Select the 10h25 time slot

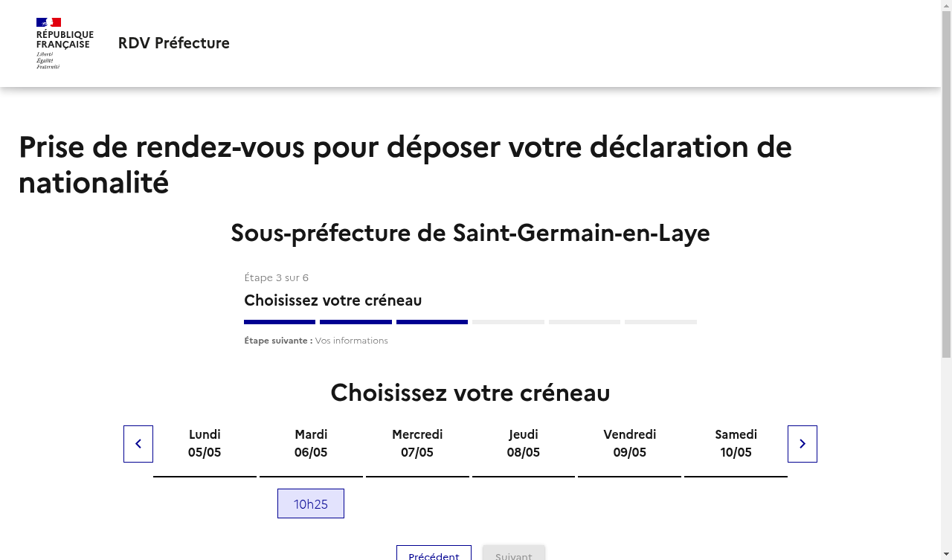pyautogui.click(x=311, y=503)
